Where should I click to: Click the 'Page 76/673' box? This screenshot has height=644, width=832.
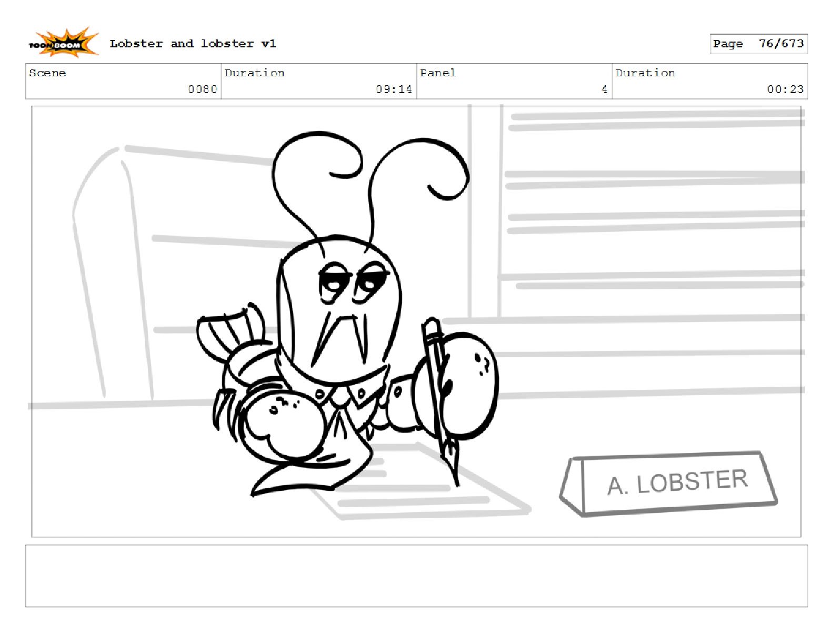pyautogui.click(x=758, y=44)
